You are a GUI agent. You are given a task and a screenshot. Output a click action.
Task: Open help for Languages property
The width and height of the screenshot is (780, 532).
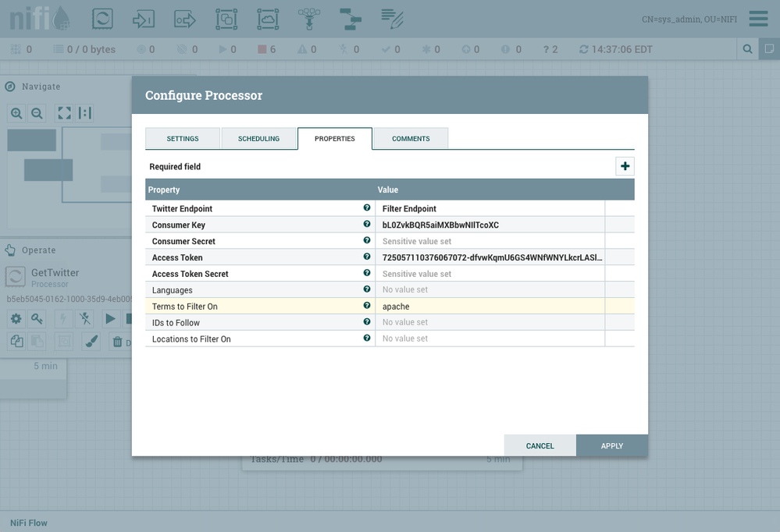pos(367,289)
